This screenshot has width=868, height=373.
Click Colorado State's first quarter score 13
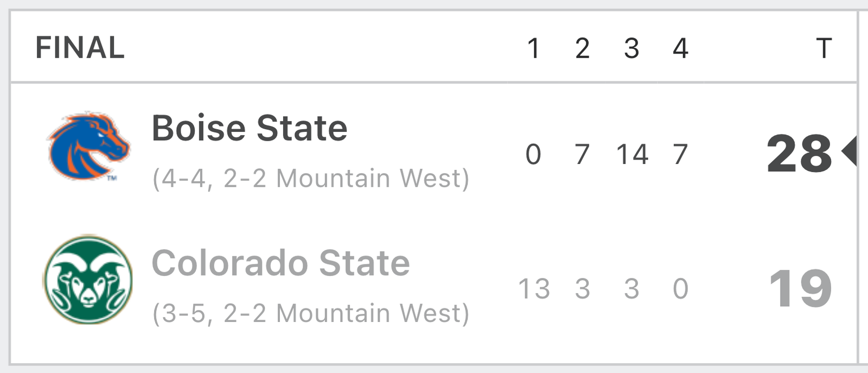[x=534, y=289]
